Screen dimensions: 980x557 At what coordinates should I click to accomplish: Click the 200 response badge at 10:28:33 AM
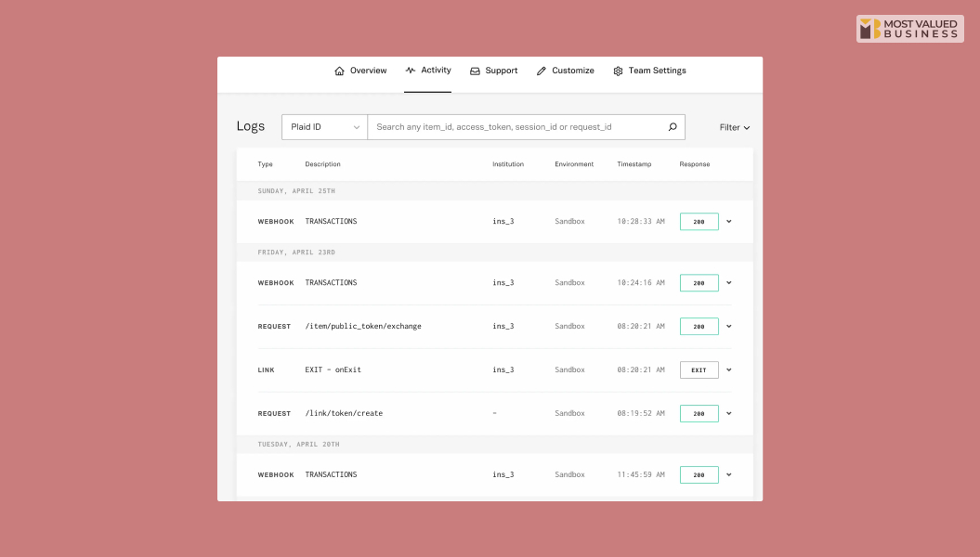click(x=699, y=222)
